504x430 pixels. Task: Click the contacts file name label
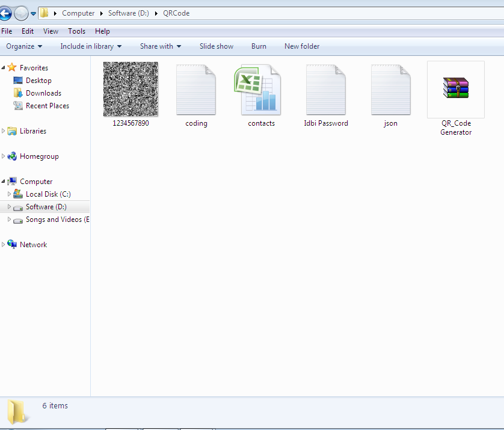pos(261,123)
